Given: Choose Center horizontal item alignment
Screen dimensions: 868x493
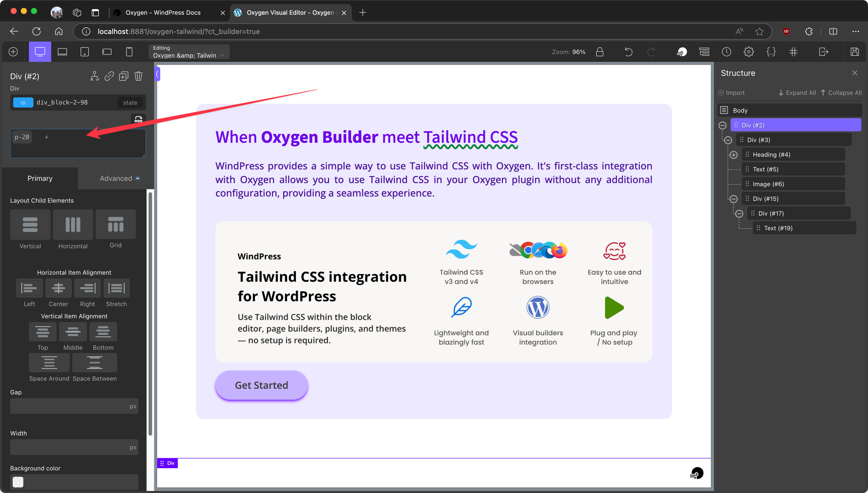Looking at the screenshot, I should (58, 288).
